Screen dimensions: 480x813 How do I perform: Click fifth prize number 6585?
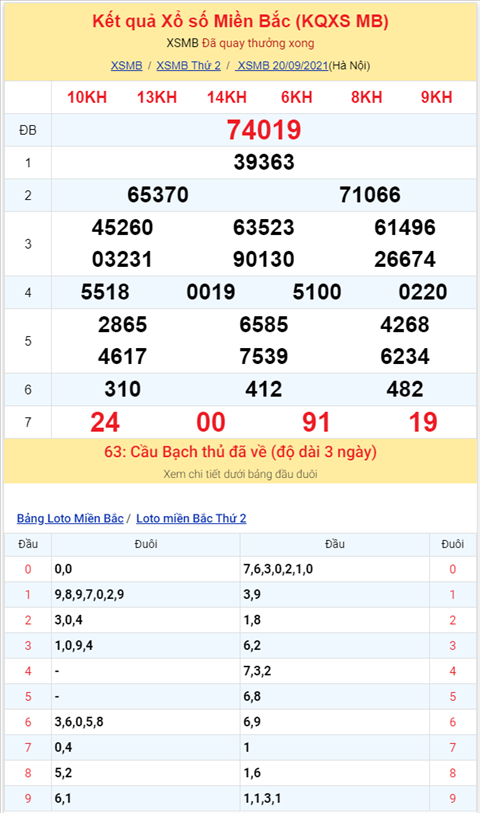[x=264, y=325]
